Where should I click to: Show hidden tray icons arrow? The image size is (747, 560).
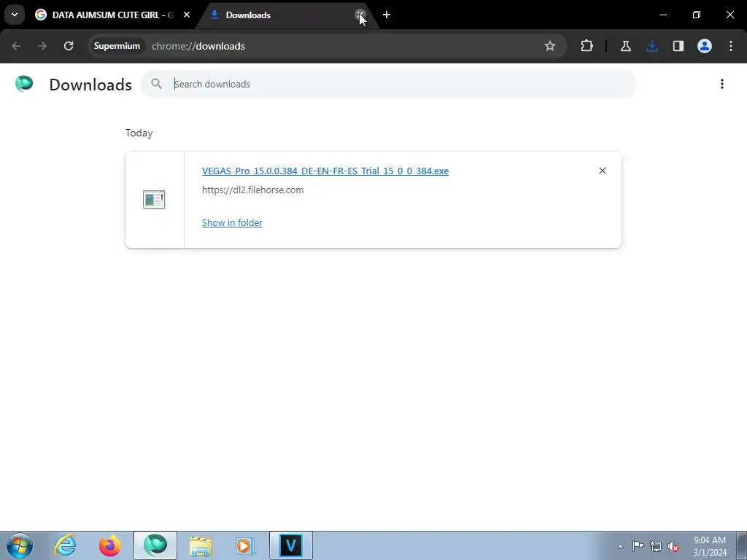coord(620,546)
